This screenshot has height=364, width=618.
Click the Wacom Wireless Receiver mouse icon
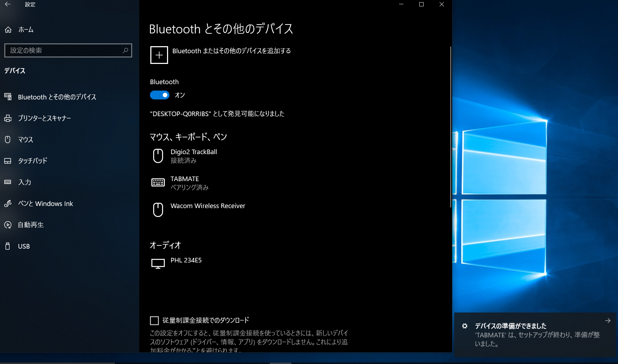point(158,210)
